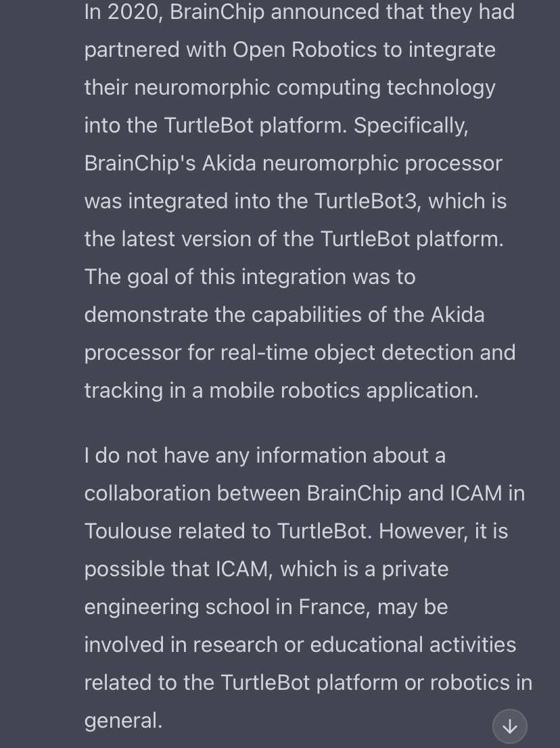Select the word "Toulouse"
This screenshot has height=748, width=560.
(x=128, y=532)
